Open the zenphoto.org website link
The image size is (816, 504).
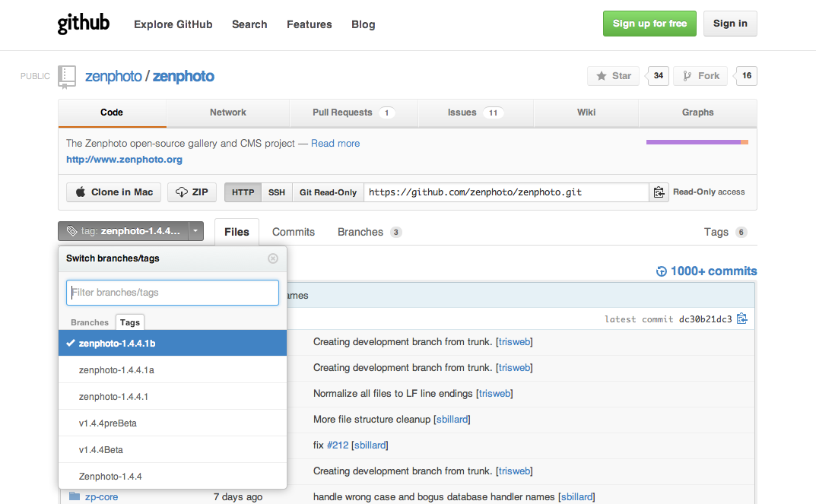[x=124, y=160]
